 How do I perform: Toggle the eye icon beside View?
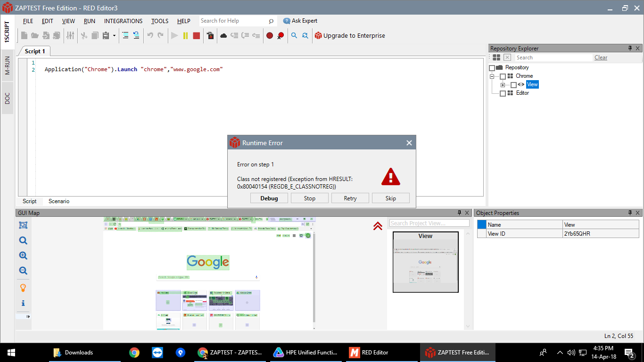pyautogui.click(x=521, y=85)
